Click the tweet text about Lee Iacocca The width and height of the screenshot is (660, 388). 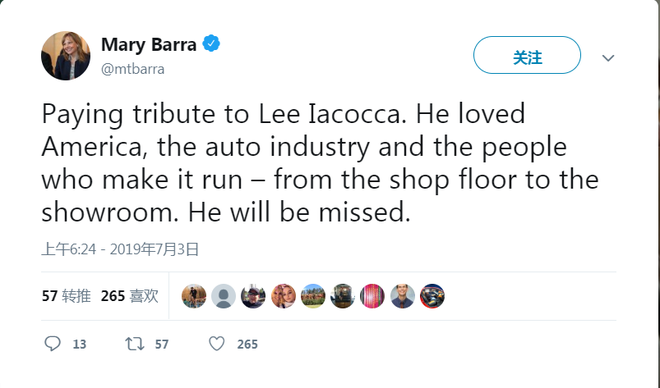[x=320, y=163]
